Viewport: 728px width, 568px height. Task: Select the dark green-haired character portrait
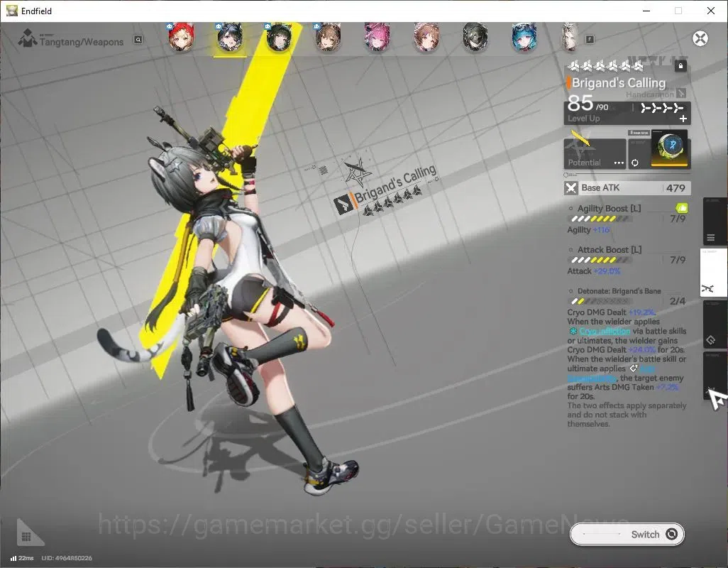point(279,37)
